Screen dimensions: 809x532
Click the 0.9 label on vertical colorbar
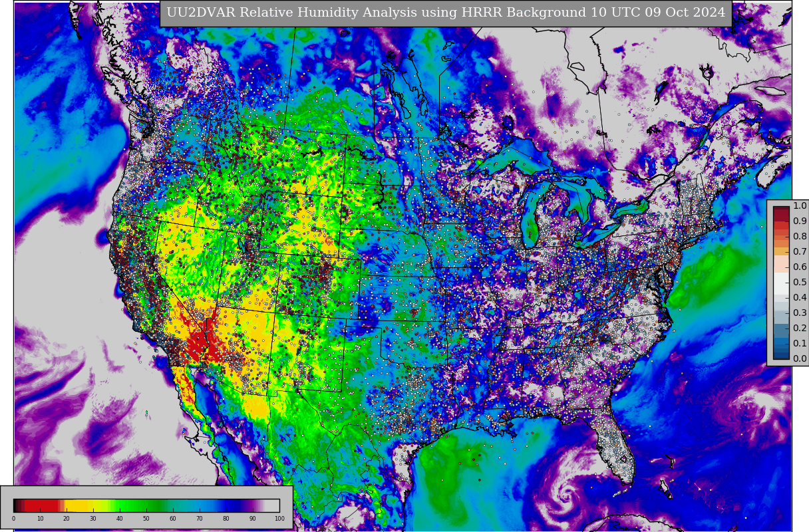pos(800,221)
